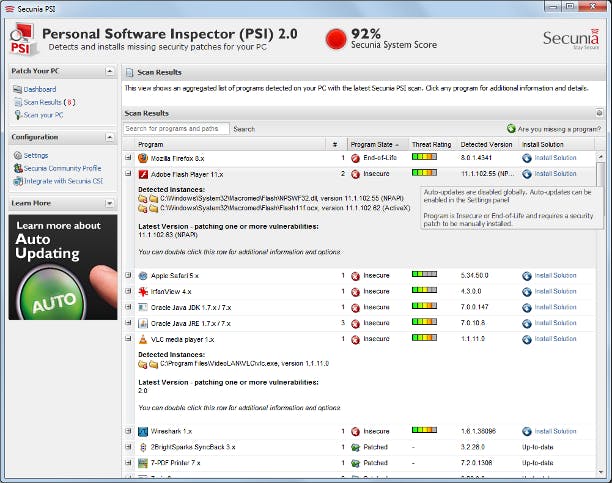Click the red Secunia System Score indicator

point(336,39)
